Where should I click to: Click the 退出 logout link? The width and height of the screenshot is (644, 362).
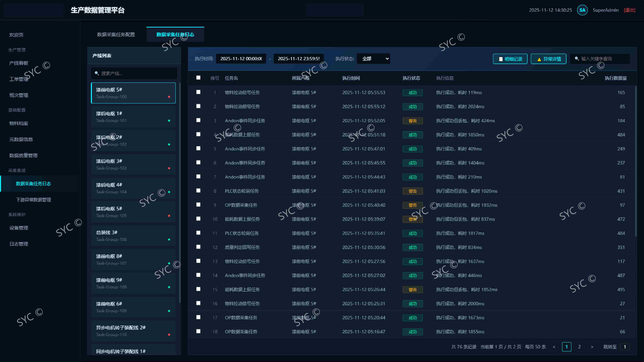coord(630,10)
